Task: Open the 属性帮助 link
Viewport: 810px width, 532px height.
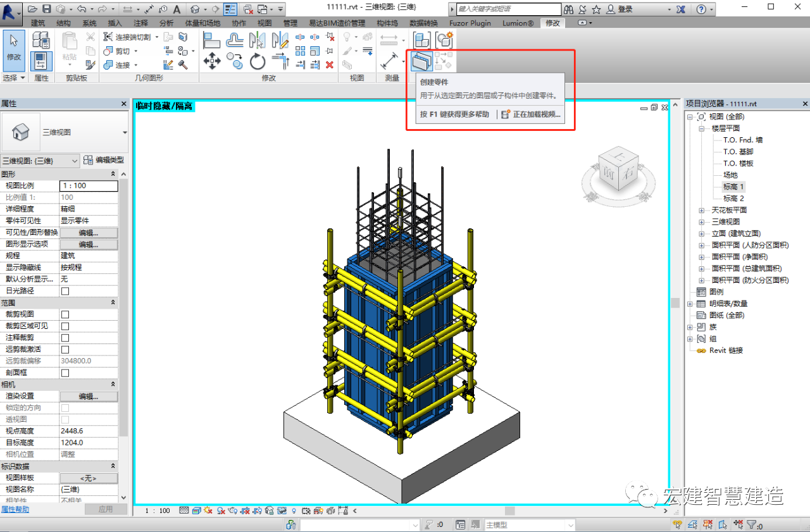Action: point(15,509)
